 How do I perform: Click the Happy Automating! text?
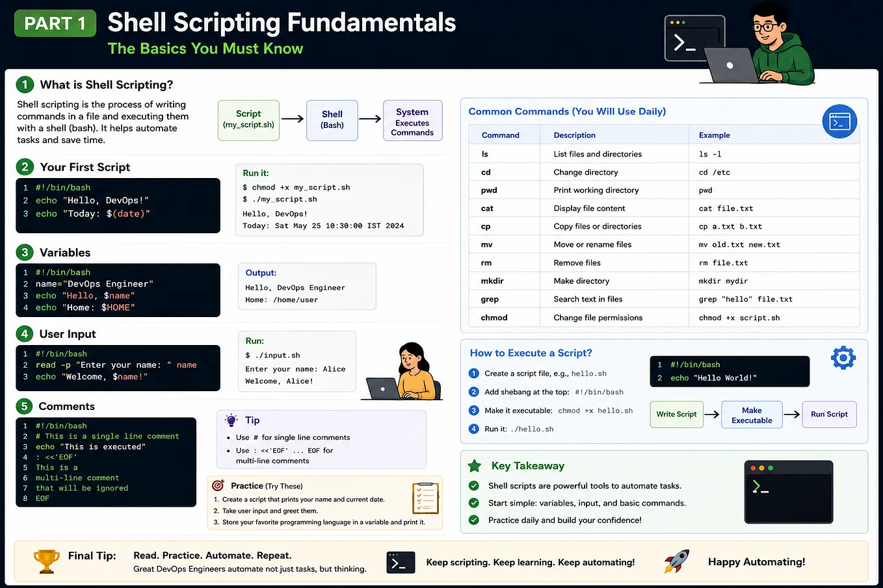[x=756, y=562]
